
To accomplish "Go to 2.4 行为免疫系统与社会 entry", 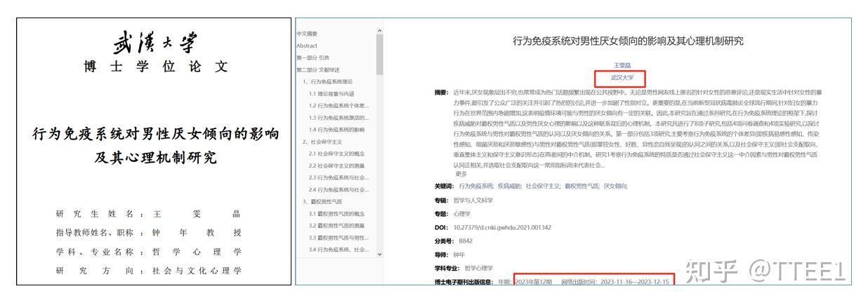I will (x=338, y=189).
